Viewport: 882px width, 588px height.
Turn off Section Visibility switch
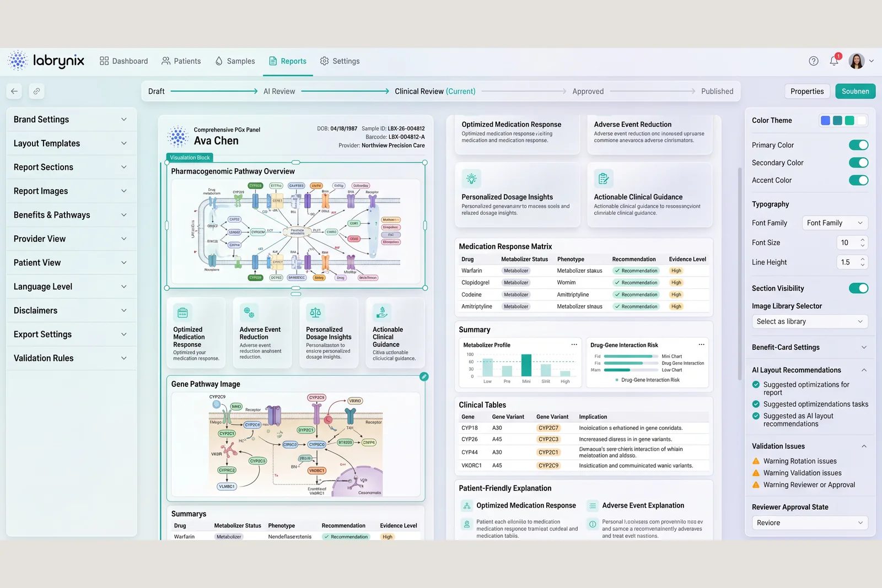tap(858, 288)
